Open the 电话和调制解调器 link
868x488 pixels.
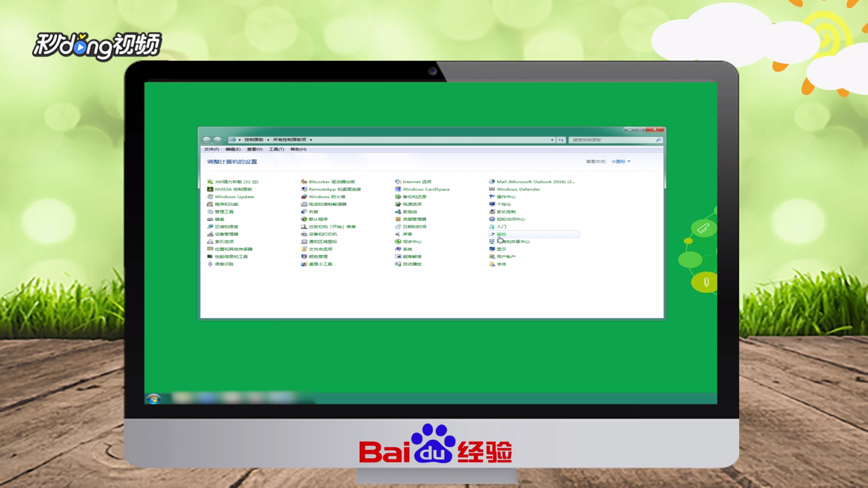pyautogui.click(x=328, y=204)
